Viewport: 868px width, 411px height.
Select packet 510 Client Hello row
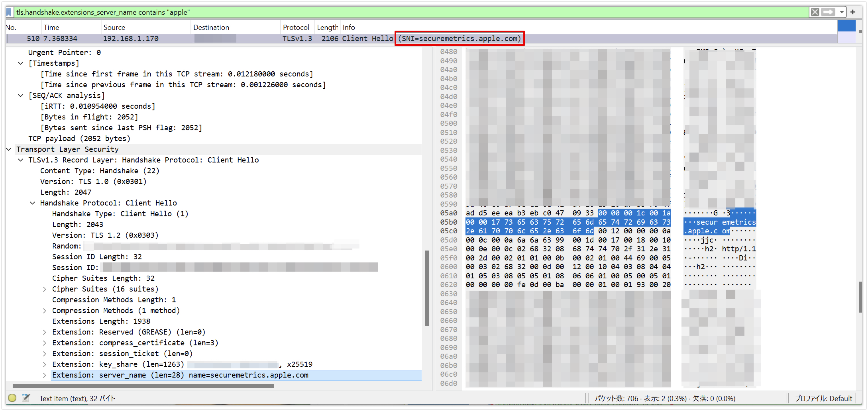pos(421,38)
